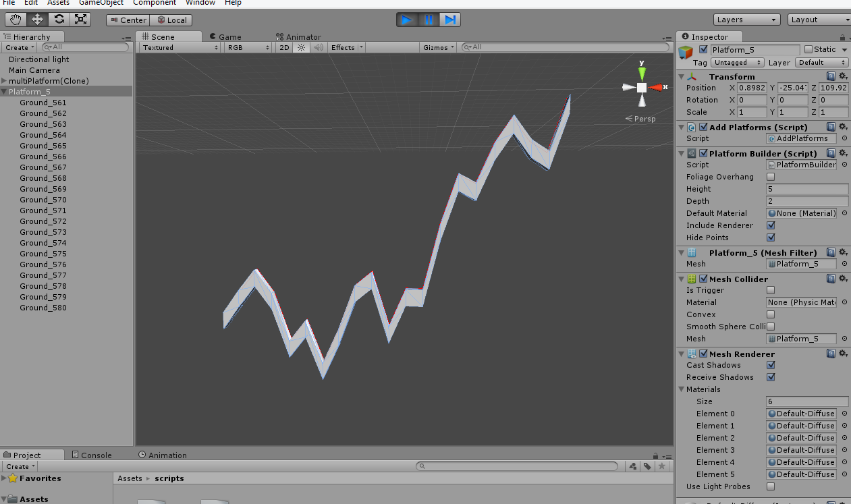Open the Gizmos dropdown
The width and height of the screenshot is (851, 504).
pos(439,47)
